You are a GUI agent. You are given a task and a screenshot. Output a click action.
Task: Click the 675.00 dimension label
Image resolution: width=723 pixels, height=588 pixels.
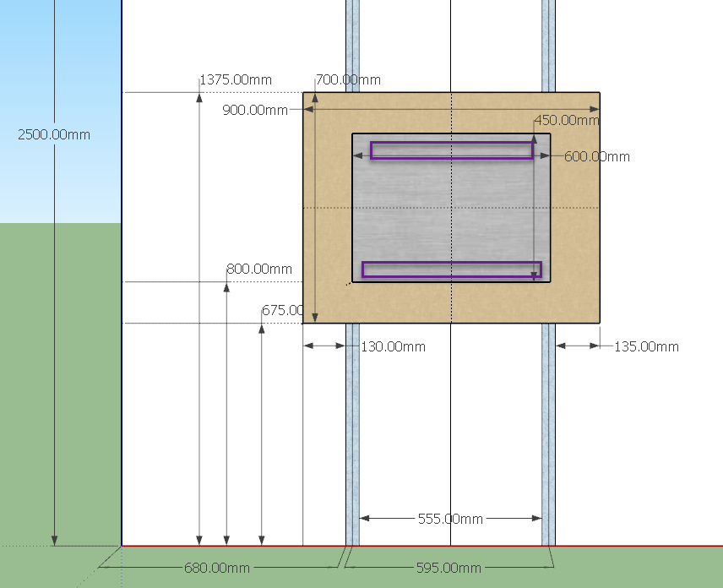click(281, 310)
